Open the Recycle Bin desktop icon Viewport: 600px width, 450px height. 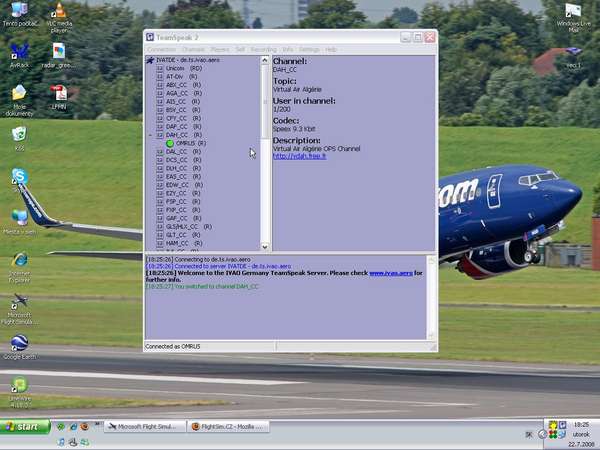click(19, 139)
